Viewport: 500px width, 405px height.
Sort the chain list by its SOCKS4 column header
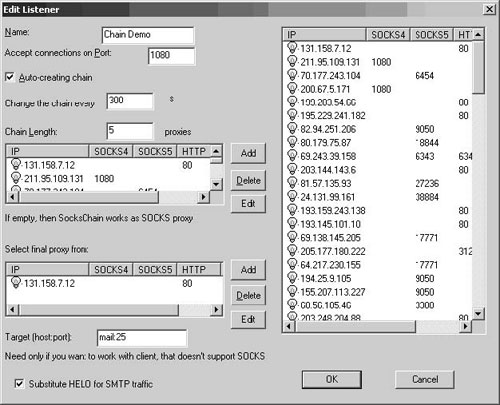[111, 151]
